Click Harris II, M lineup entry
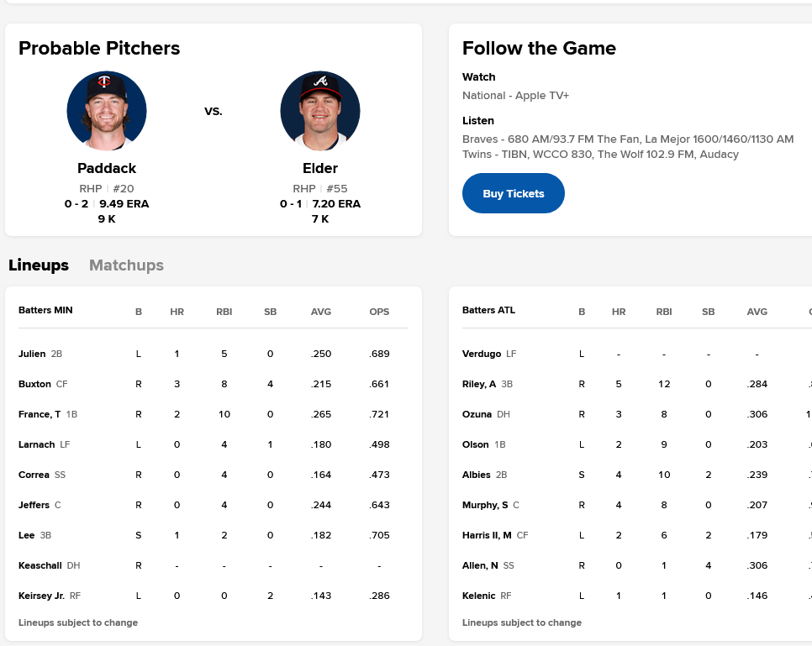The width and height of the screenshot is (812, 646). click(x=487, y=535)
